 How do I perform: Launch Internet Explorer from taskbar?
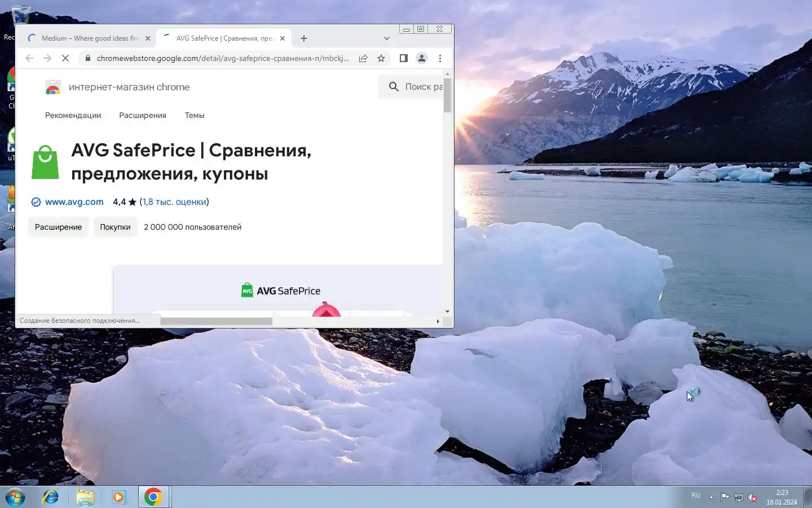click(x=51, y=497)
